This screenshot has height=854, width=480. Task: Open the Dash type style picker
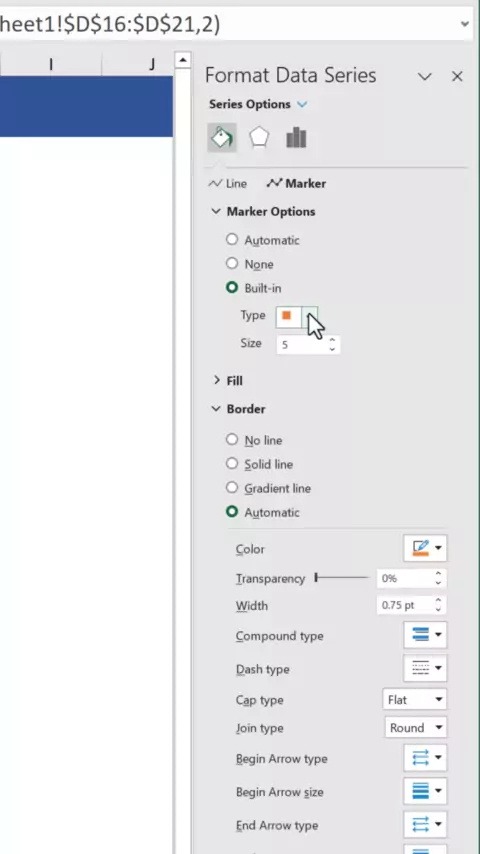(425, 668)
